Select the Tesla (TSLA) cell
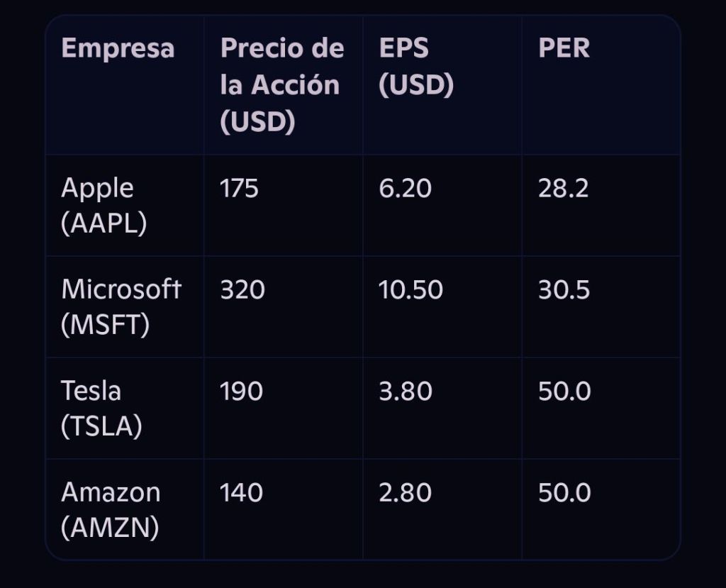Screen dimensions: 726x588 coord(101,409)
